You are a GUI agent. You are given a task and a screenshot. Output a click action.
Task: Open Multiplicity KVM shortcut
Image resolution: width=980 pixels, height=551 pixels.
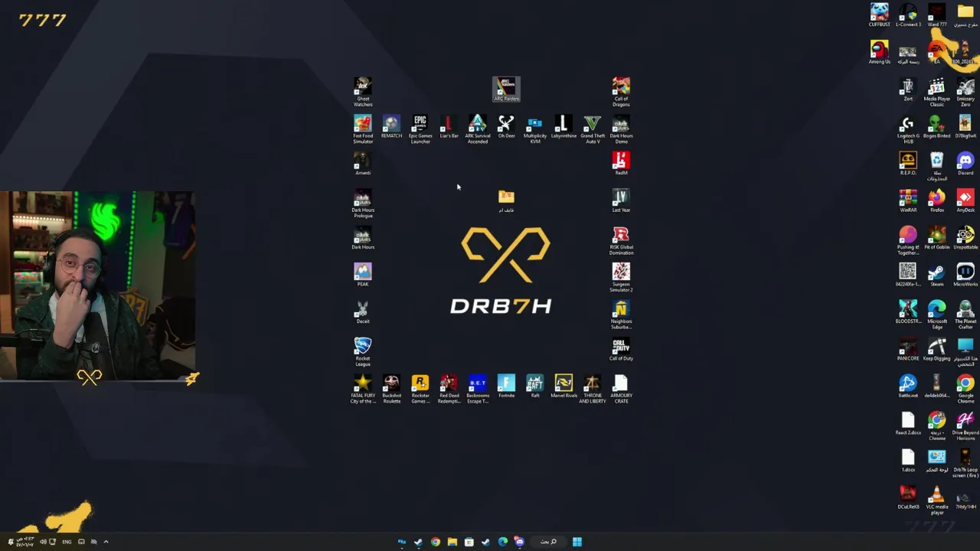coord(535,129)
